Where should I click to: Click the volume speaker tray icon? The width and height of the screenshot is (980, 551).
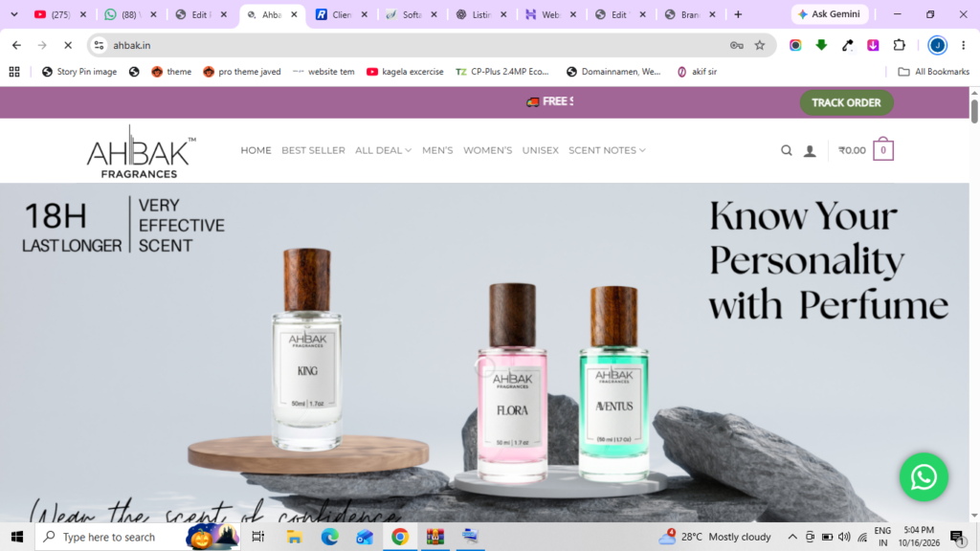pos(844,537)
